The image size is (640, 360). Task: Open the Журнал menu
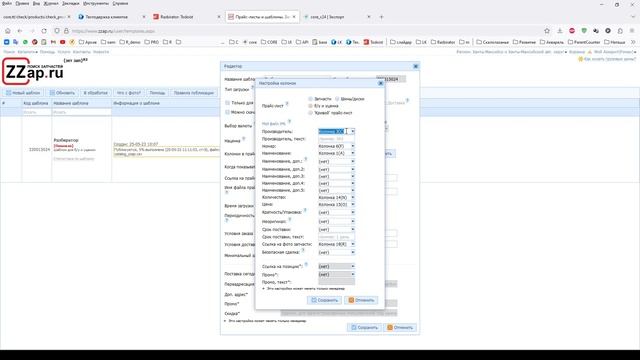click(51, 3)
